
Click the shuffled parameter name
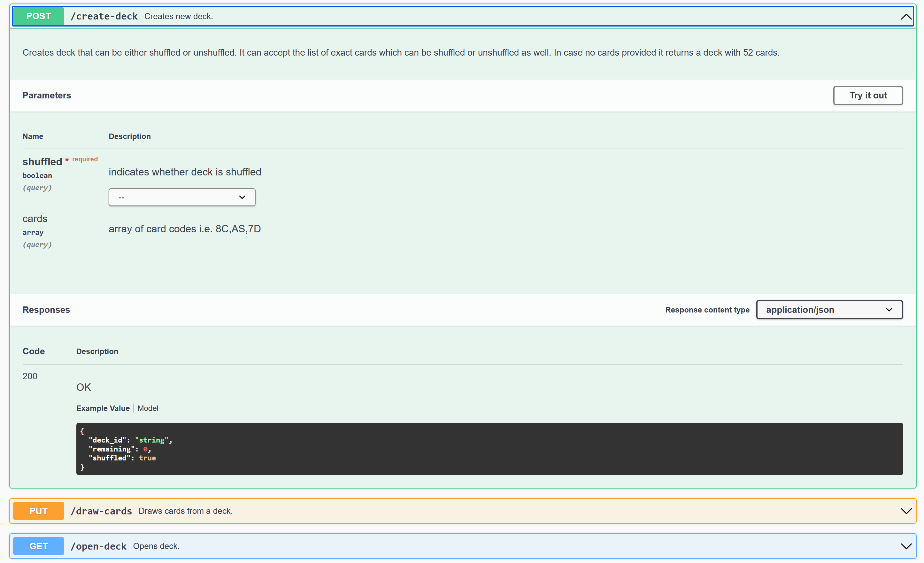(42, 162)
